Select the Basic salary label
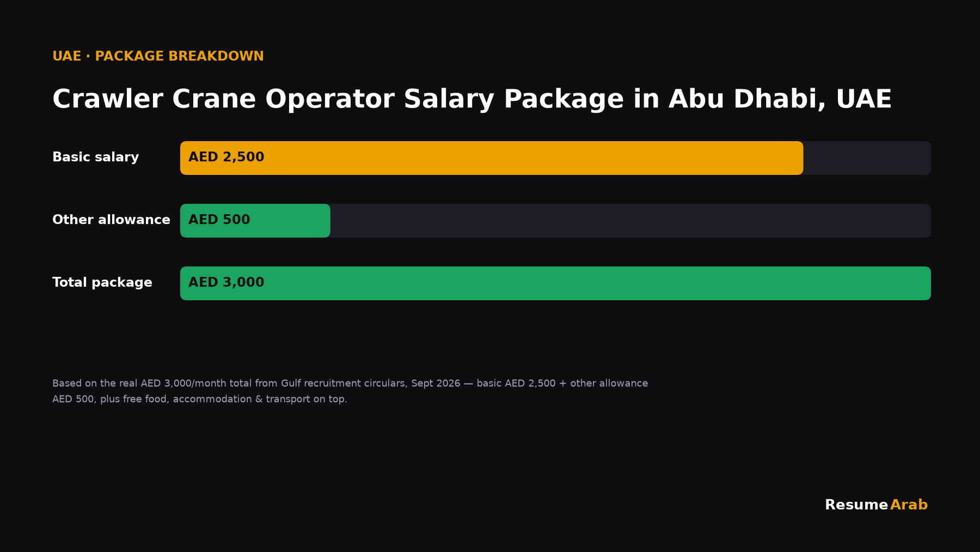Image resolution: width=980 pixels, height=552 pixels. [x=96, y=157]
